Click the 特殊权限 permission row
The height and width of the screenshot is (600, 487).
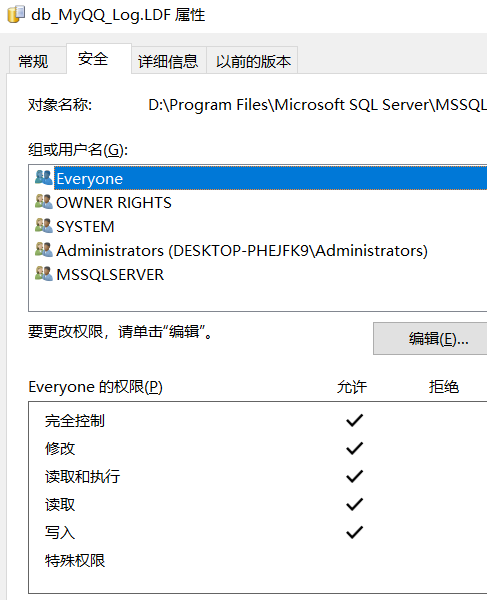pos(258,561)
